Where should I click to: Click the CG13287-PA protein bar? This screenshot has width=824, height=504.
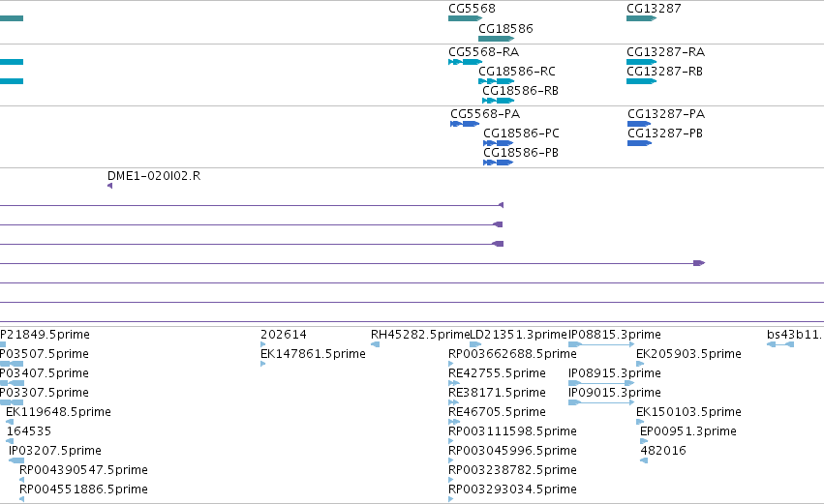[x=639, y=124]
